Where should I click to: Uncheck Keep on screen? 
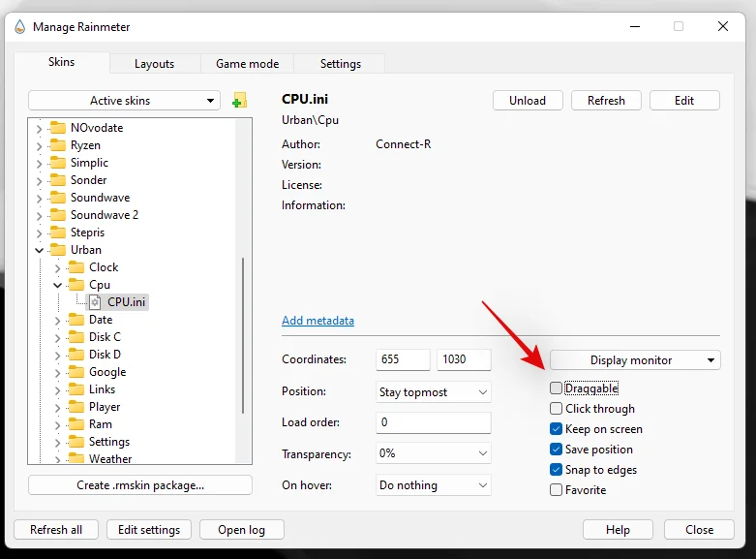(x=556, y=428)
